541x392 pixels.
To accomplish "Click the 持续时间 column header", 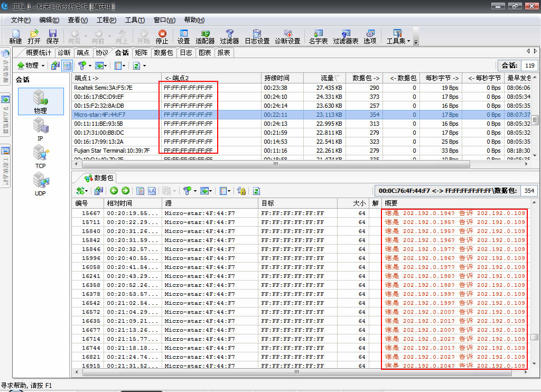I will coord(277,78).
